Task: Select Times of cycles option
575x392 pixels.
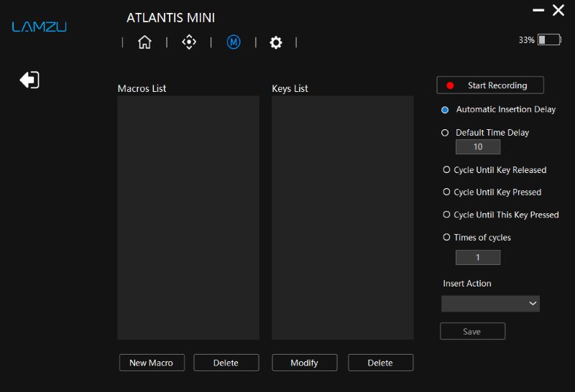Action: (446, 238)
